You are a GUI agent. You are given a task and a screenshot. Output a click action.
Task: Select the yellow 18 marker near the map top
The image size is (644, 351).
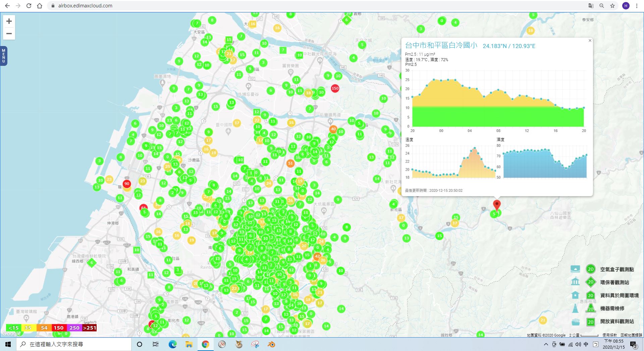coord(530,31)
